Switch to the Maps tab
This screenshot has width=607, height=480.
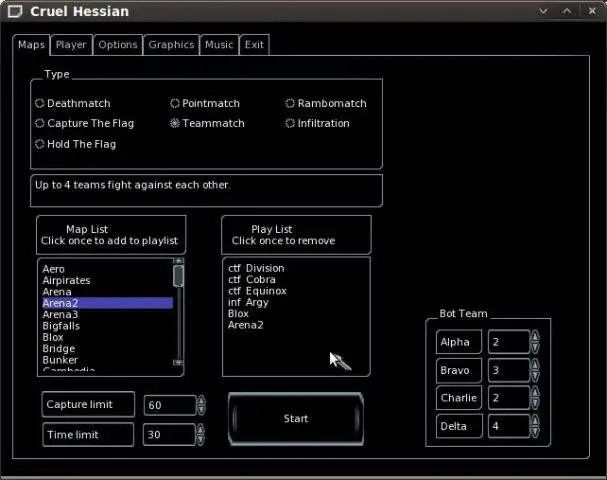[x=31, y=45]
